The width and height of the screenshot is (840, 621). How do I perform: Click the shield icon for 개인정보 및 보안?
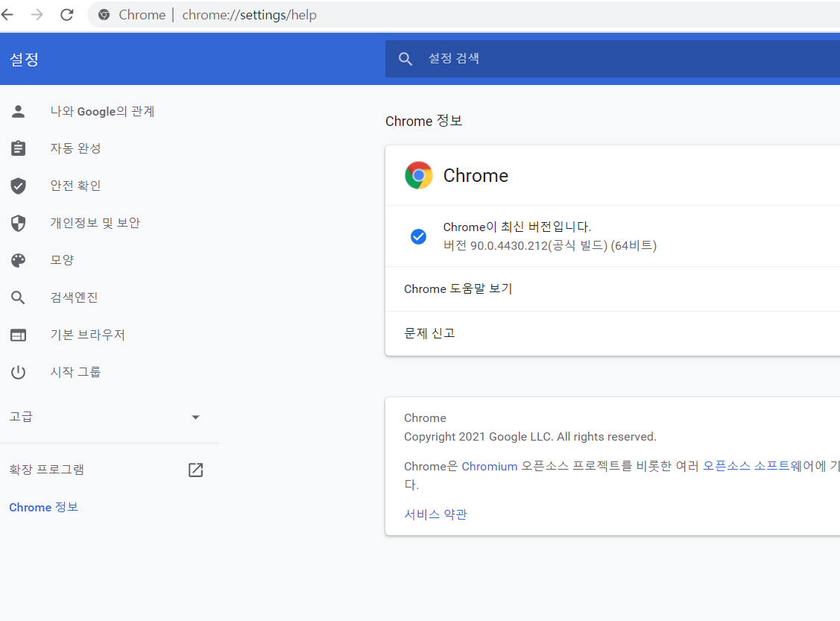pos(18,223)
